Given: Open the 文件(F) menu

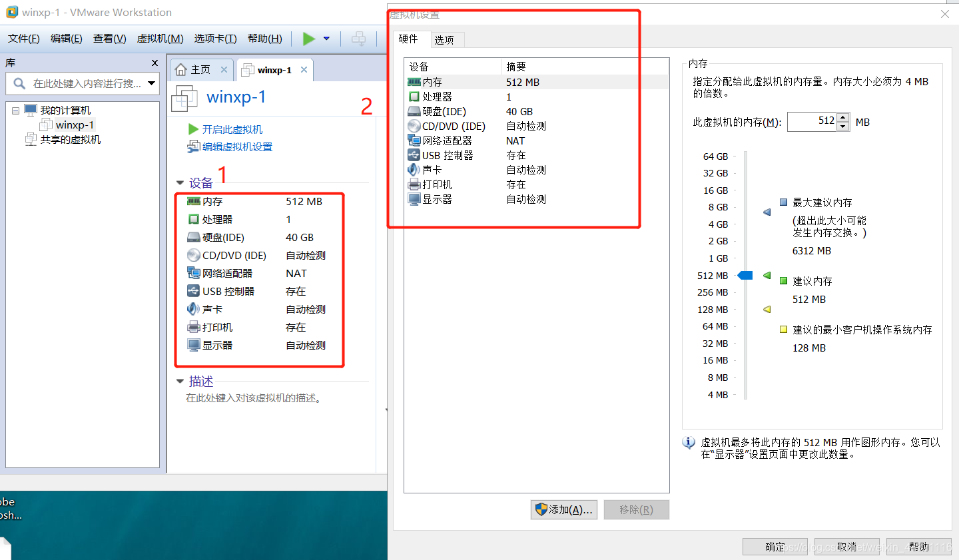Looking at the screenshot, I should tap(24, 39).
